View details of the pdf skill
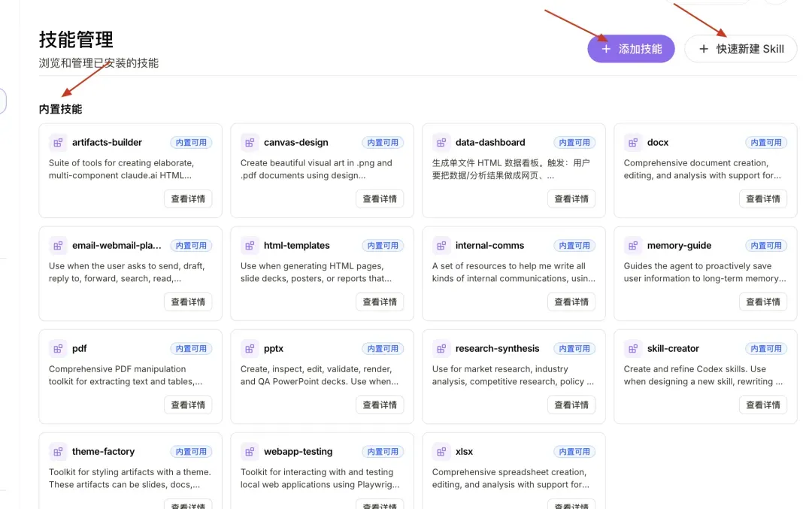Screen dimensions: 812x509 [188, 405]
